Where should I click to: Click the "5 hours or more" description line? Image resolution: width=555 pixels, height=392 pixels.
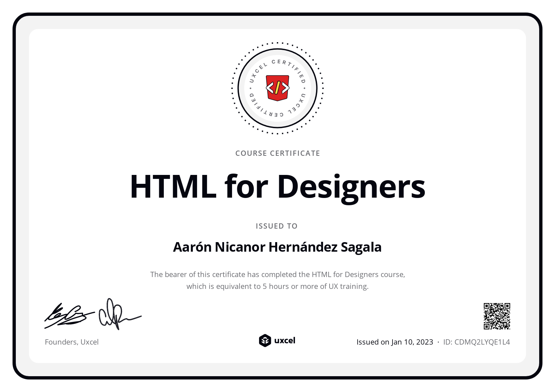[x=277, y=286]
